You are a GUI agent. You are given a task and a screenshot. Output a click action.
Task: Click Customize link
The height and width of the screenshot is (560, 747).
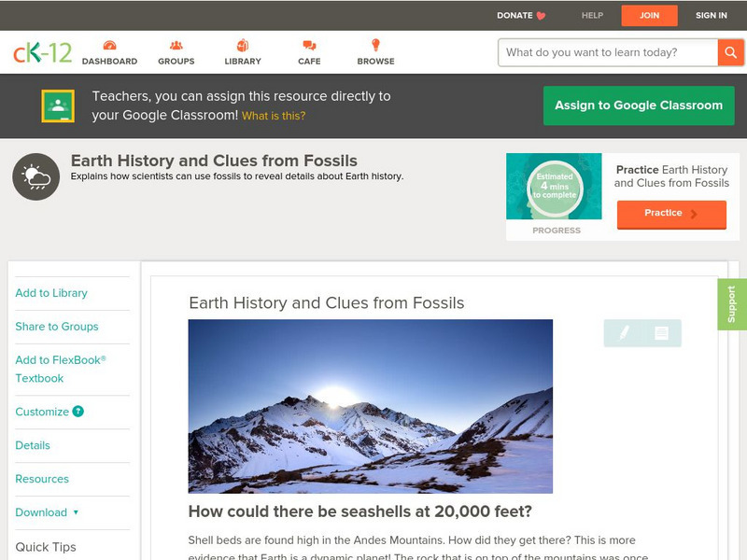[42, 412]
